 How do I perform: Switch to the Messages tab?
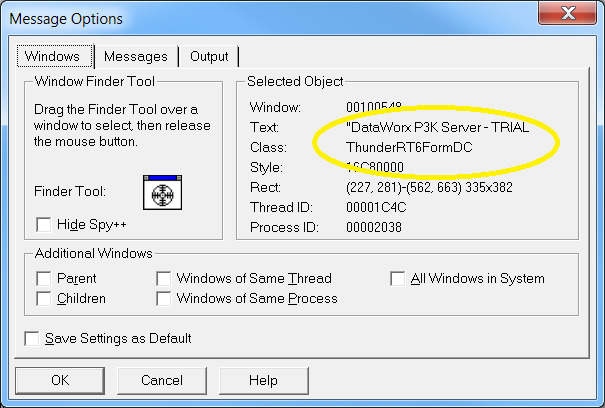pyautogui.click(x=136, y=57)
